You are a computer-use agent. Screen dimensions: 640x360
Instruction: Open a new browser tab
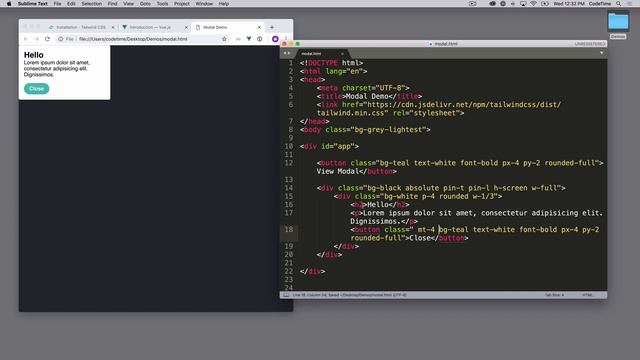(272, 27)
